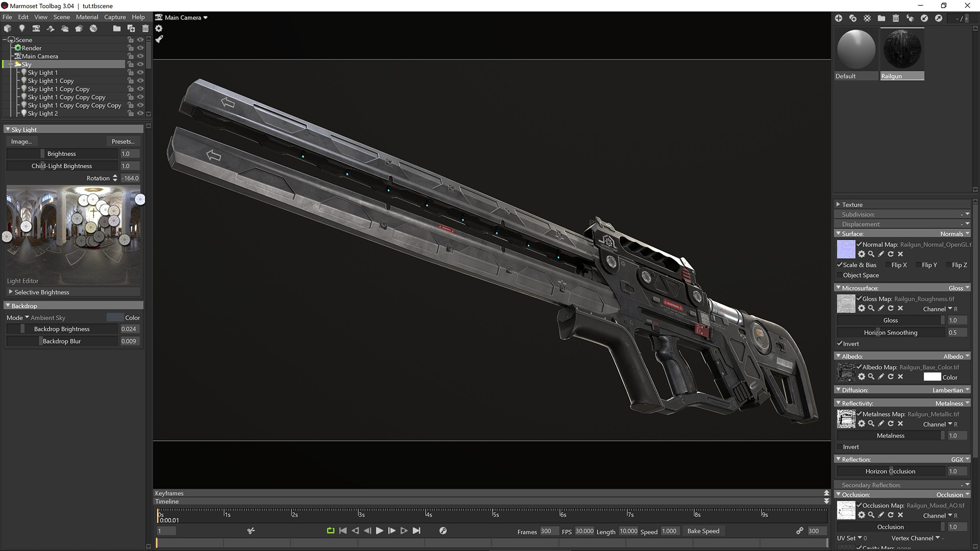
Task: Open the File menu
Action: tap(7, 17)
